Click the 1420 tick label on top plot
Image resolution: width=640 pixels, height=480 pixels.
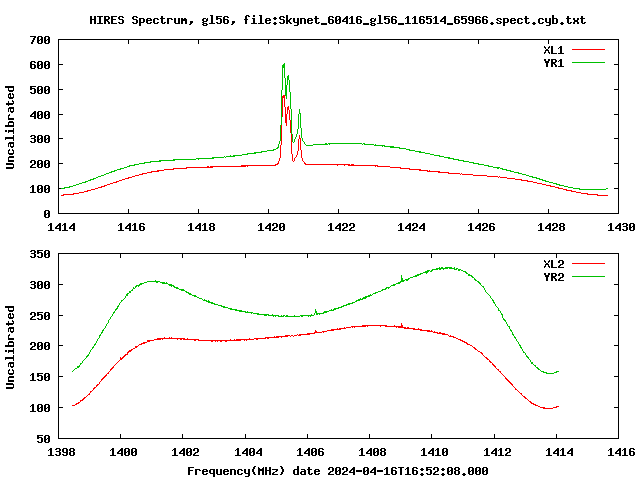271,227
